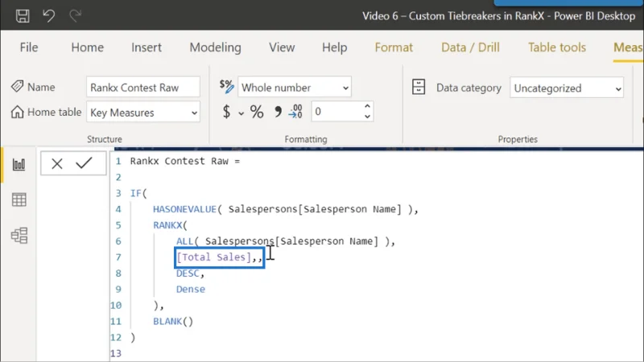Expand the currency symbol dropdown arrow
644x362 pixels.
click(241, 113)
